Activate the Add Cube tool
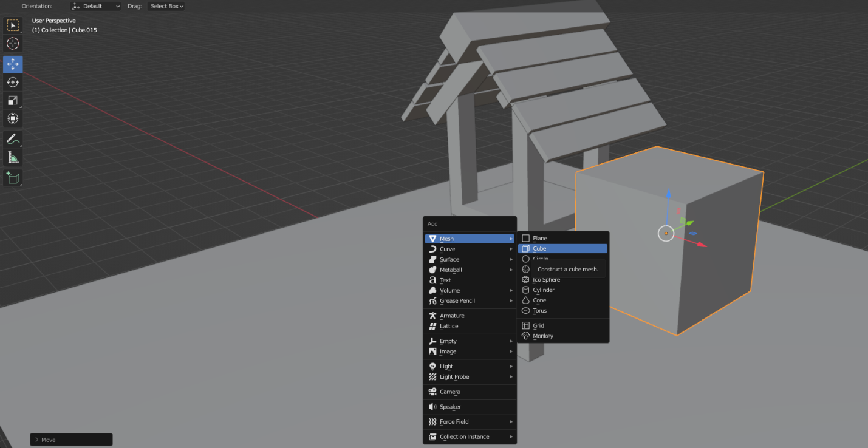868x448 pixels. (13, 178)
